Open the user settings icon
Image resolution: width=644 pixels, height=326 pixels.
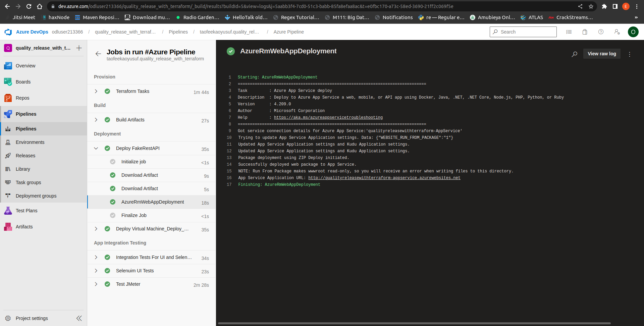click(617, 32)
